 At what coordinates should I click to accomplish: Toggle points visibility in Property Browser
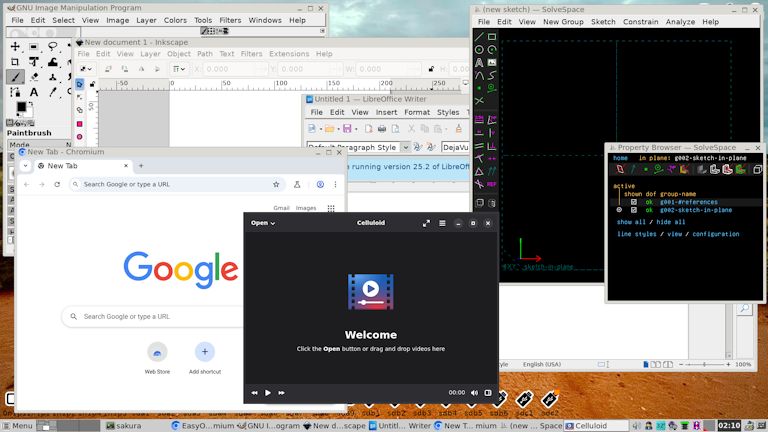pyautogui.click(x=646, y=169)
